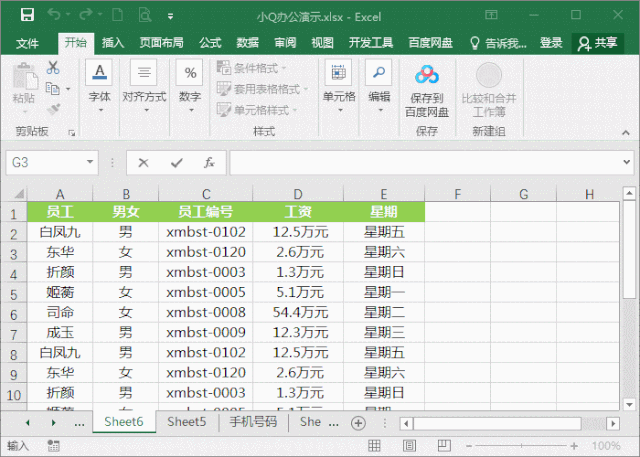This screenshot has height=457, width=640.
Task: Open the 套用表格格式 dropdown
Action: pos(262,89)
